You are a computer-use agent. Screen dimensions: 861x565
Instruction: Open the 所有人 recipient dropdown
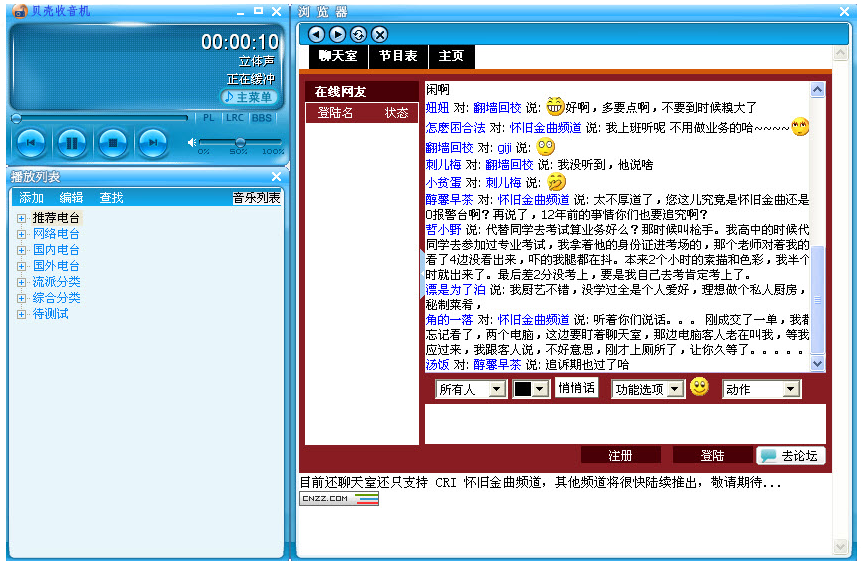(469, 389)
